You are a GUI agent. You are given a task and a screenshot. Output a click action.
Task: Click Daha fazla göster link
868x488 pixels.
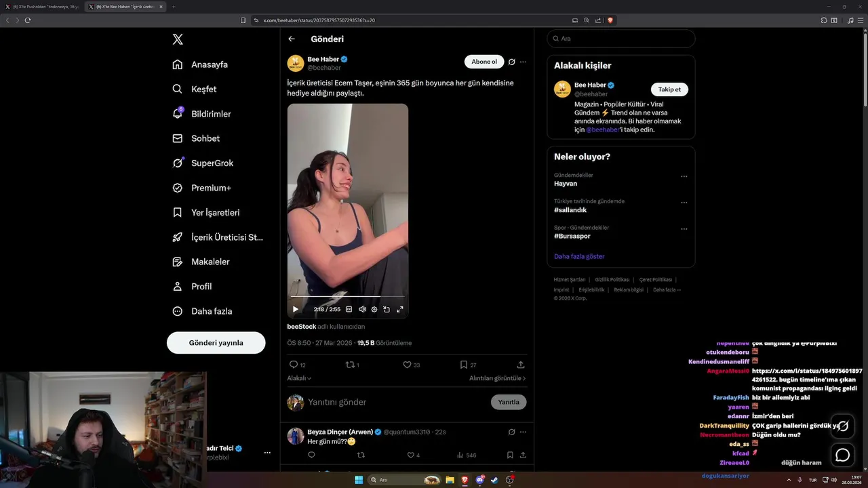(579, 256)
